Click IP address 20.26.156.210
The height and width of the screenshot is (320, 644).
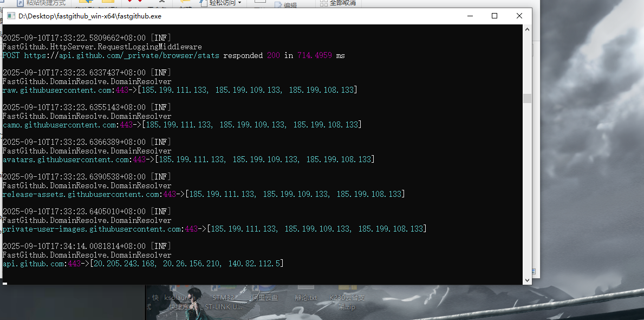(191, 264)
